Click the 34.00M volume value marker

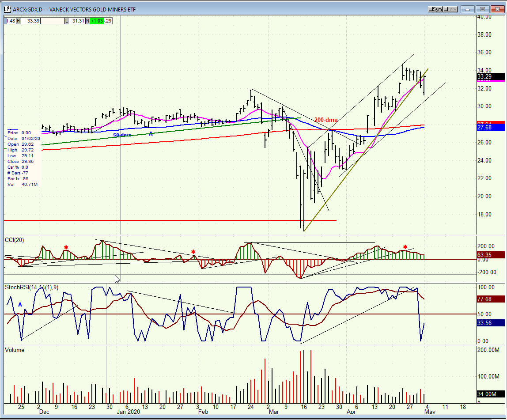click(x=491, y=394)
